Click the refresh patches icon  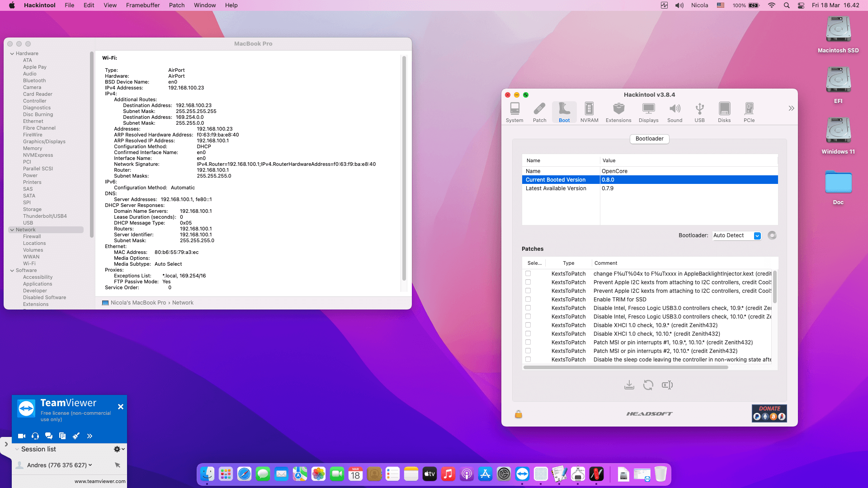pyautogui.click(x=648, y=385)
